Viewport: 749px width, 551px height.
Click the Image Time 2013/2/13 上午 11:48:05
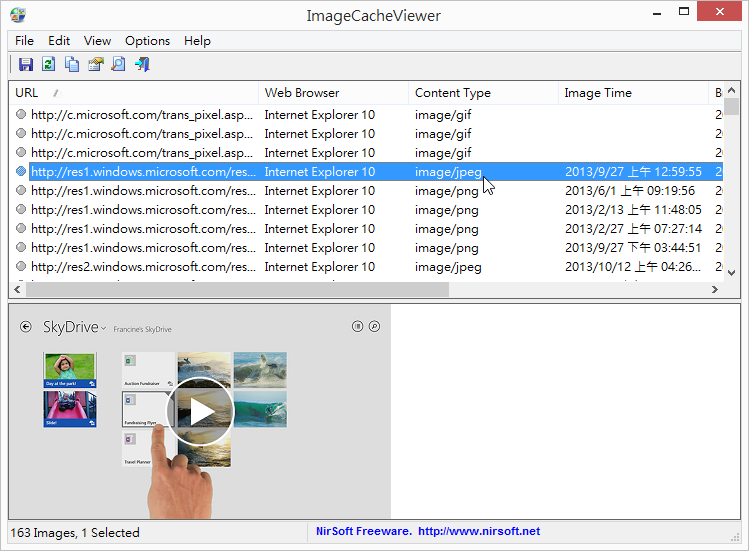(x=633, y=210)
